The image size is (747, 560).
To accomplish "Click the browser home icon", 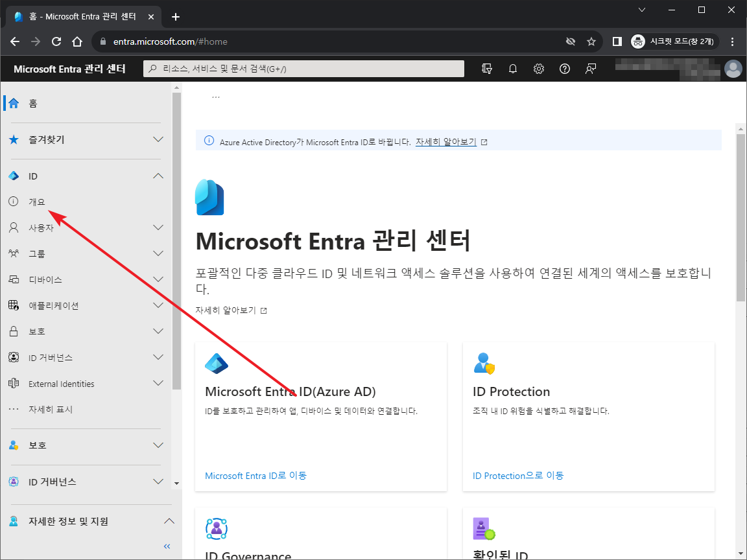I will click(x=77, y=42).
